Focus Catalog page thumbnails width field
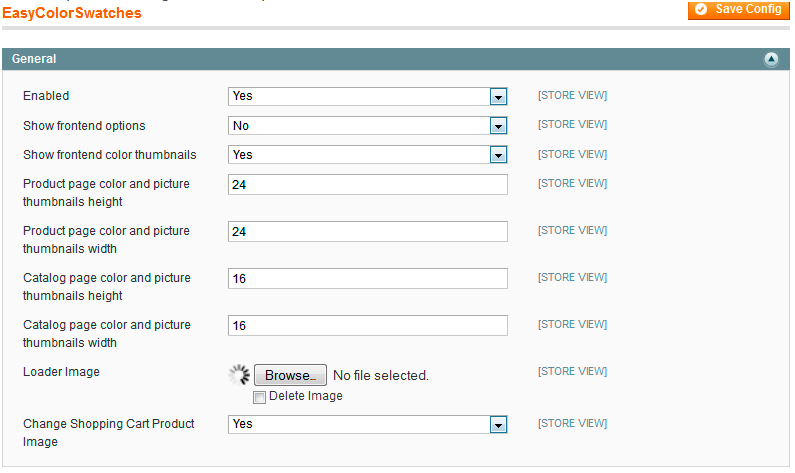 (x=368, y=325)
